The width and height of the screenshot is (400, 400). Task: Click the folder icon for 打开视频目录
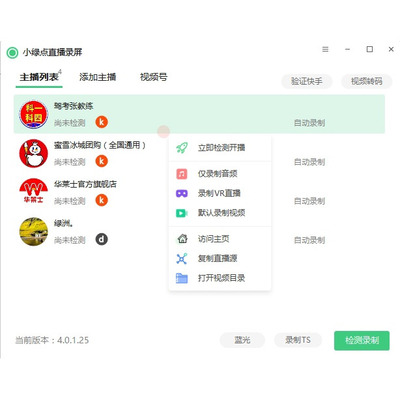pos(182,278)
